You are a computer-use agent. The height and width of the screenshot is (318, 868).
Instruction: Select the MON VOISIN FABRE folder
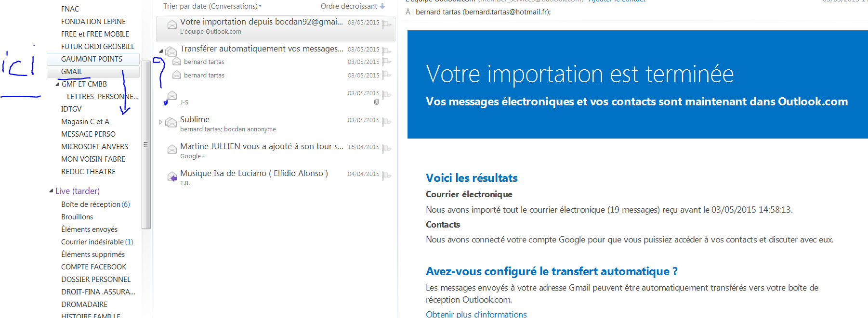pyautogui.click(x=93, y=159)
